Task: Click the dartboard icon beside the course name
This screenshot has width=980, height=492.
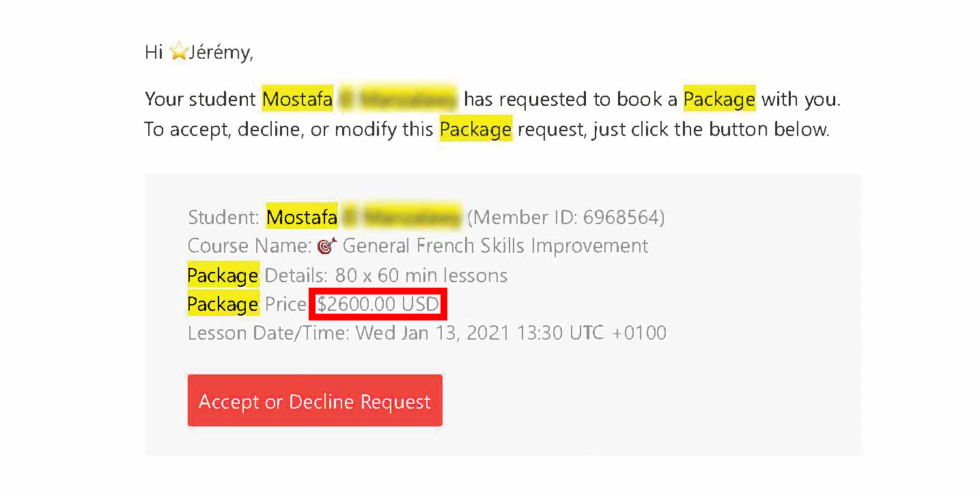Action: tap(327, 245)
